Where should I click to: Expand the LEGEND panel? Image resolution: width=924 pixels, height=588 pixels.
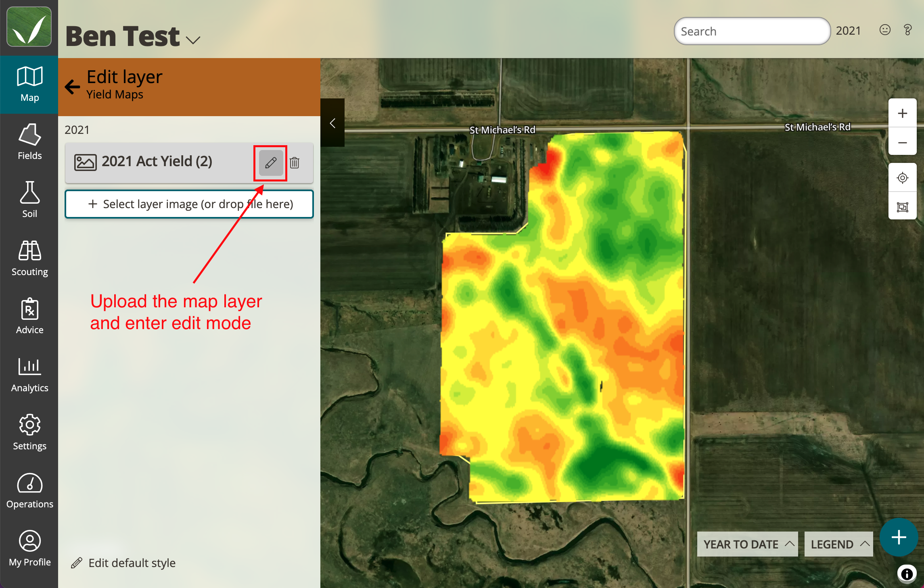tap(839, 544)
